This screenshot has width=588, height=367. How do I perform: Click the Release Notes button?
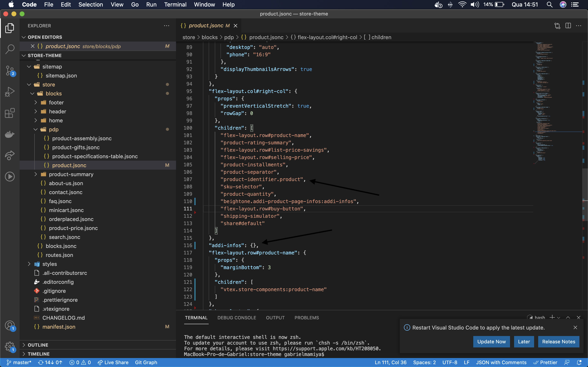(x=558, y=342)
